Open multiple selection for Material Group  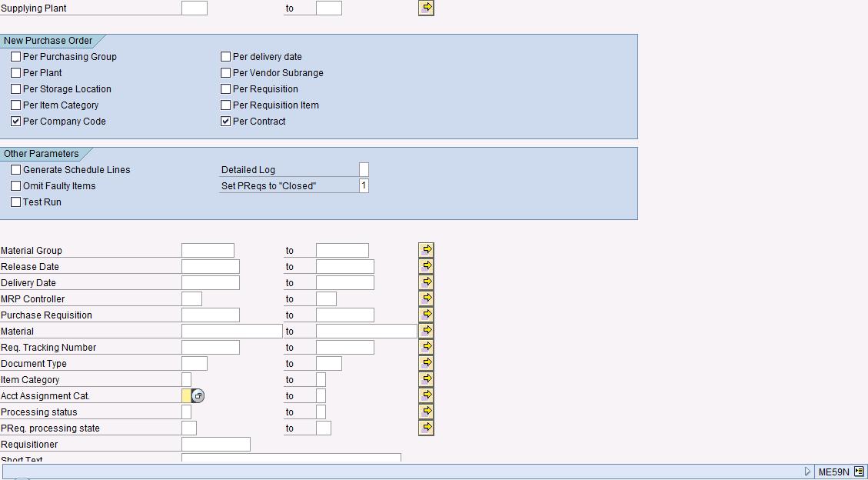425,249
